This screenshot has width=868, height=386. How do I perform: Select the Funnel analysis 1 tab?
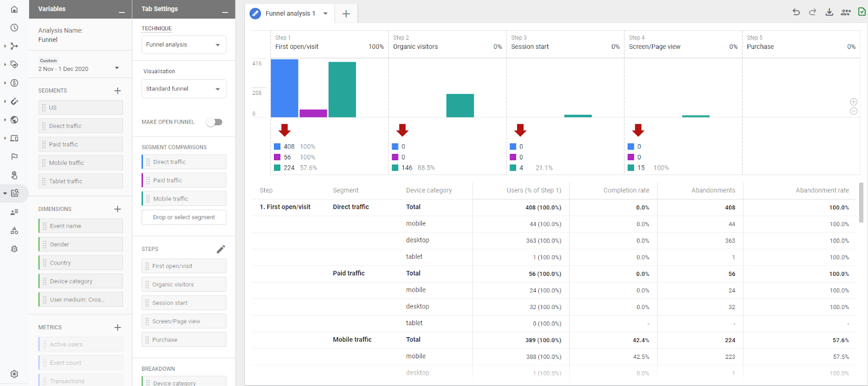[290, 14]
